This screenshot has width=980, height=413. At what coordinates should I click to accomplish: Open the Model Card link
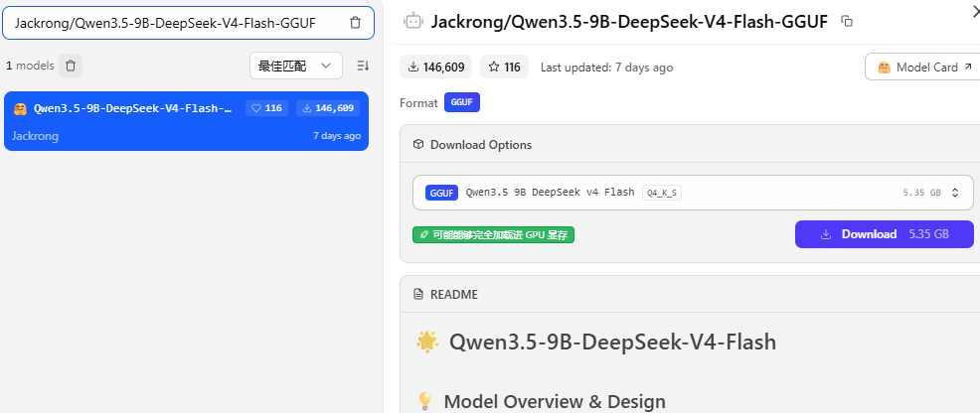[925, 67]
